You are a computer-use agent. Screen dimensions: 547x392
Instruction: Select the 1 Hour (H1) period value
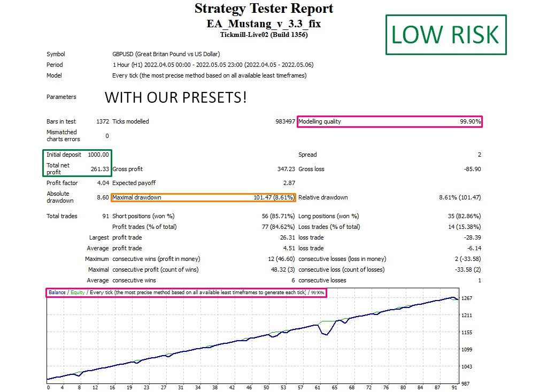click(x=213, y=65)
